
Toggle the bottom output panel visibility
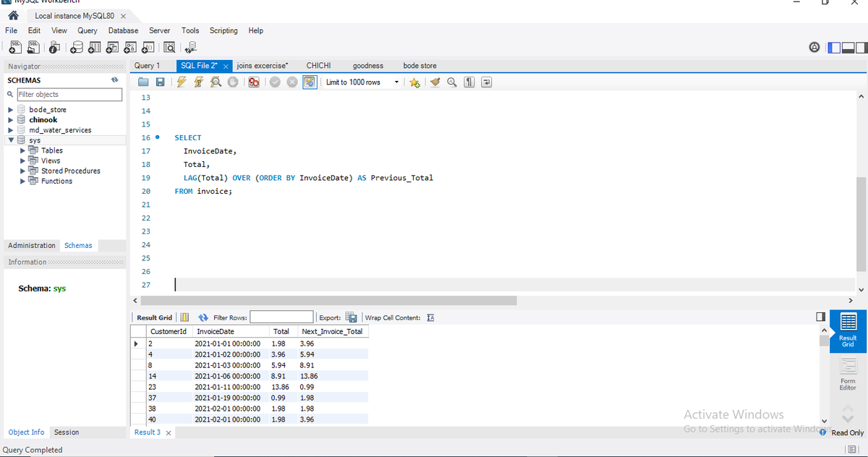point(847,48)
